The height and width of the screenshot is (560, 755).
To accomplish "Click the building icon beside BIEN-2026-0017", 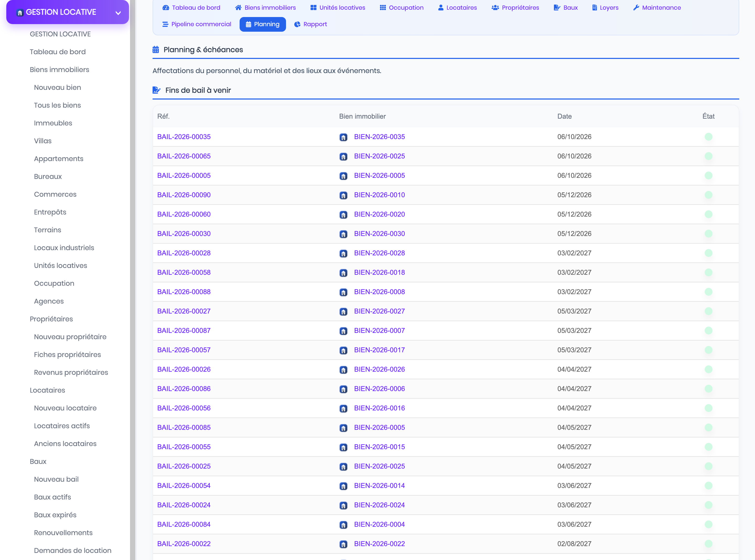I will [x=343, y=350].
